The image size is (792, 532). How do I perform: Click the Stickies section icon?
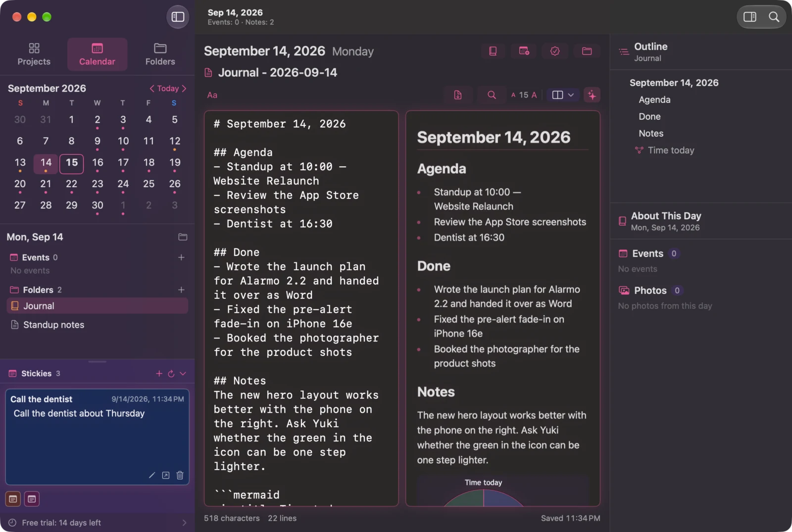[13, 374]
